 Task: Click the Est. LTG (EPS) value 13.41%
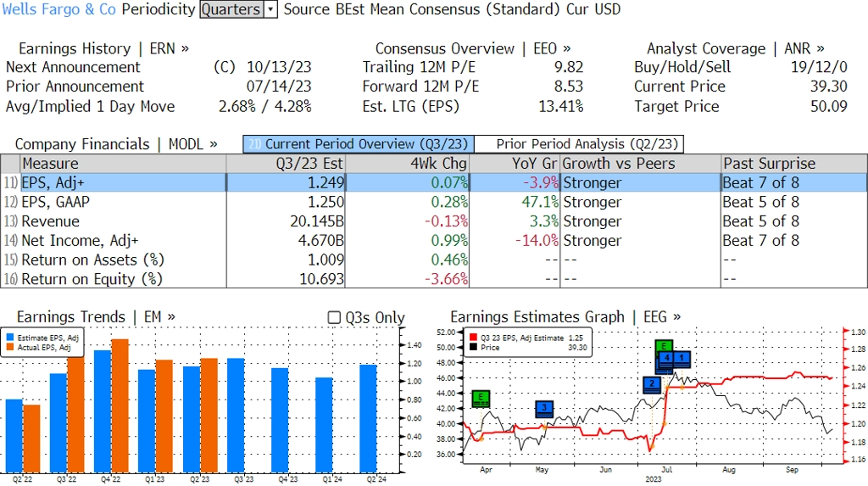click(x=561, y=106)
